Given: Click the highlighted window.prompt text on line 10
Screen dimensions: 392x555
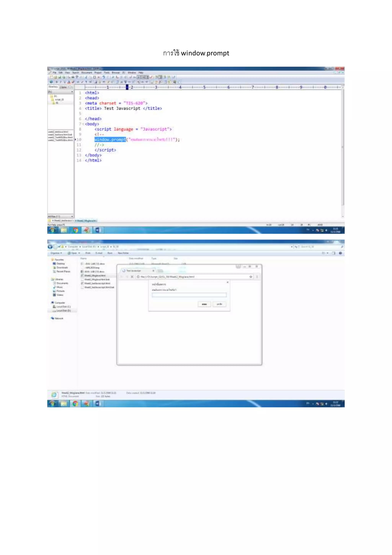Looking at the screenshot, I should pos(110,140).
